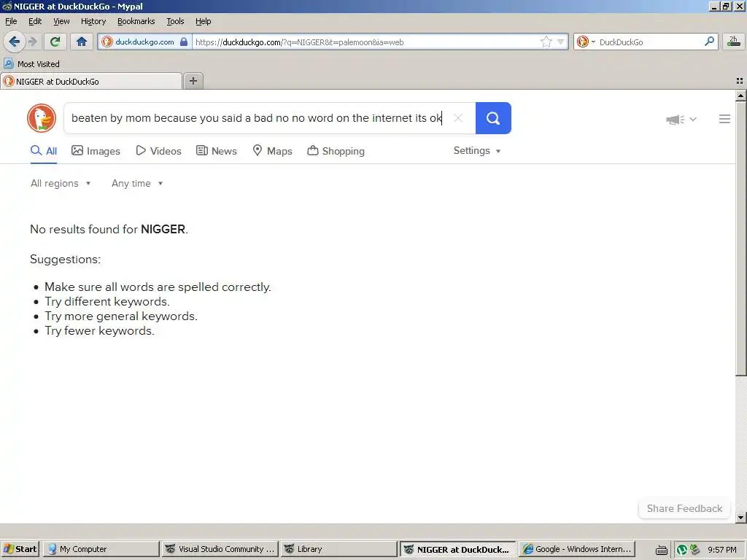Switch to My Computer on the taskbar
The image size is (747, 560).
[x=101, y=549]
